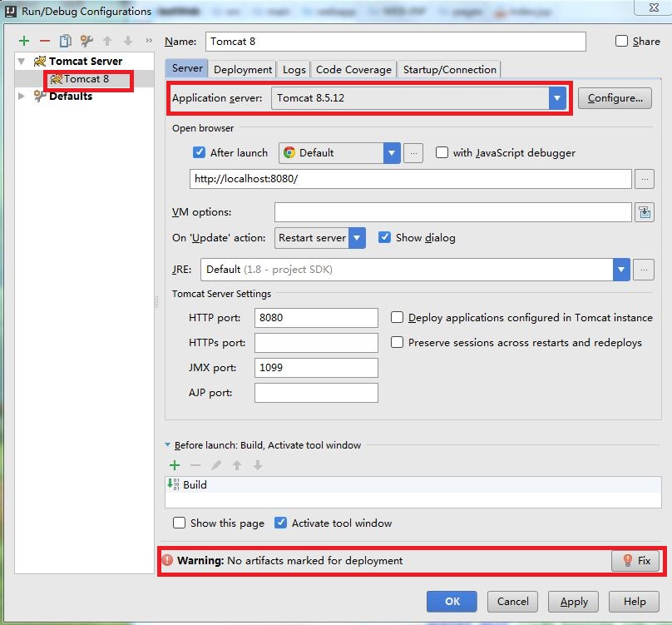Expand Defaults tree node
Image resolution: width=672 pixels, height=625 pixels.
click(22, 96)
